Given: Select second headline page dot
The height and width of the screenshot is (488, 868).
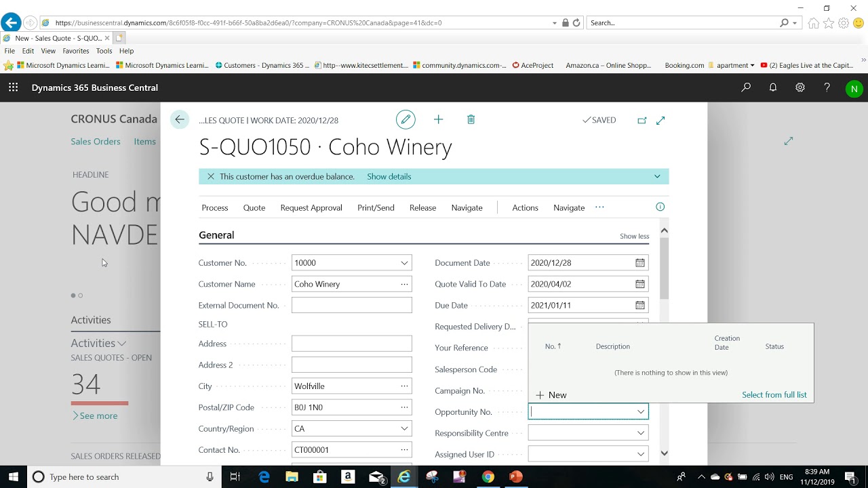Looking at the screenshot, I should tap(81, 296).
